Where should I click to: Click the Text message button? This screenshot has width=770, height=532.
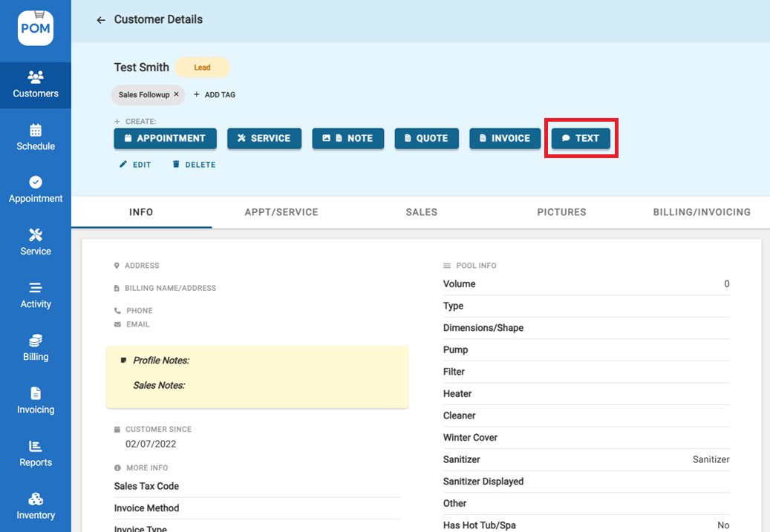click(581, 138)
